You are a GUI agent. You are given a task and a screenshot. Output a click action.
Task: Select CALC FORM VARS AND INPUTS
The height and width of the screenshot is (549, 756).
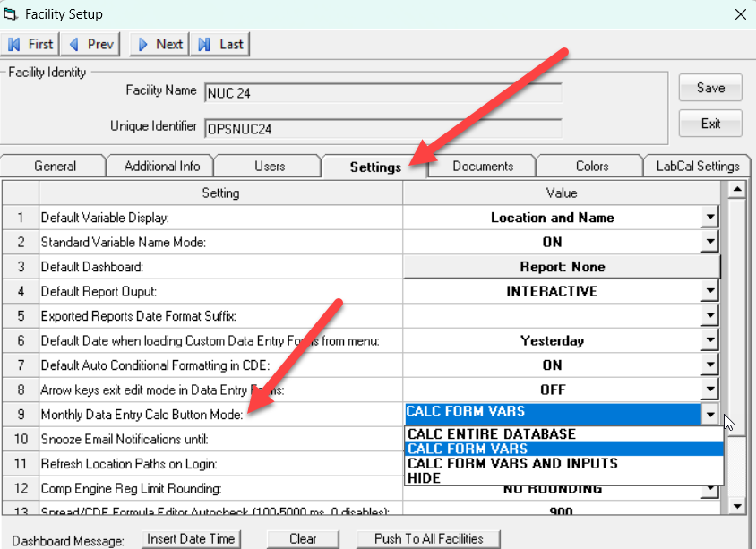(x=512, y=464)
